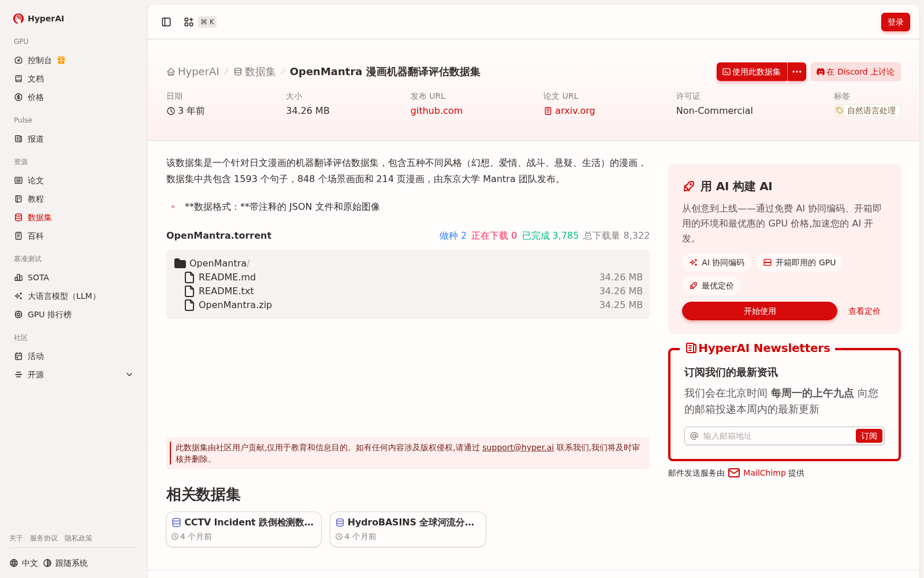Click the README.md file icon
The width and height of the screenshot is (924, 578).
tap(189, 277)
